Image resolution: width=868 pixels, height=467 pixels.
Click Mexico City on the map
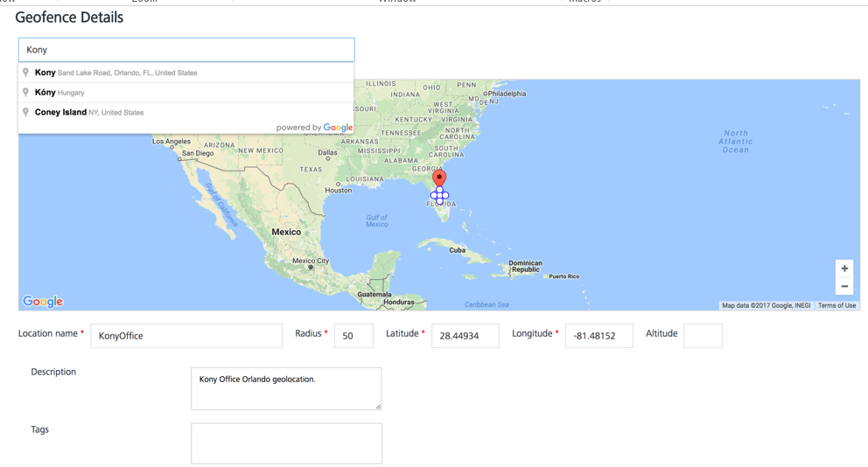311,261
